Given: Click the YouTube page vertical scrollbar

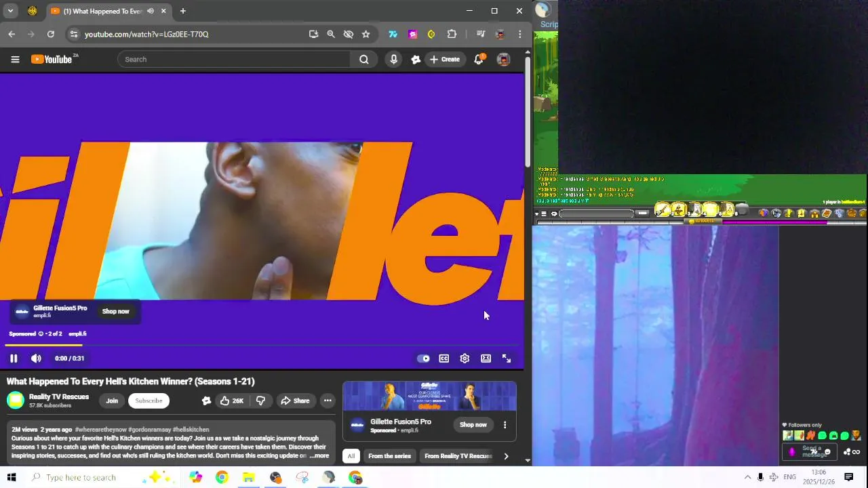Looking at the screenshot, I should coord(528,112).
